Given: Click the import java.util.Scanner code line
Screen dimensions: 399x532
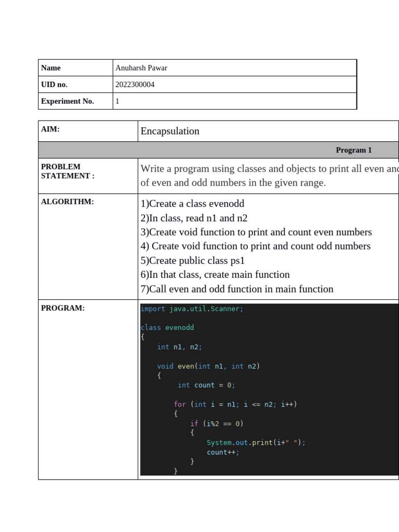Looking at the screenshot, I should (x=192, y=309).
